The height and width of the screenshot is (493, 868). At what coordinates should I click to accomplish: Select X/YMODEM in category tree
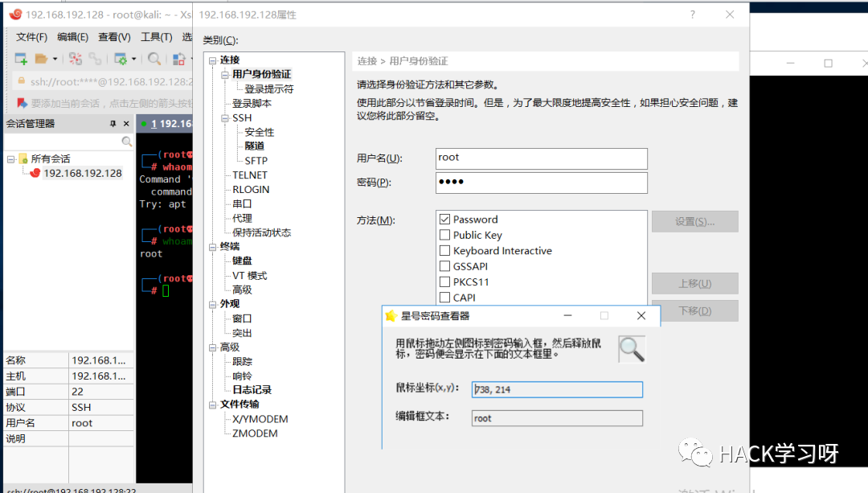point(260,419)
